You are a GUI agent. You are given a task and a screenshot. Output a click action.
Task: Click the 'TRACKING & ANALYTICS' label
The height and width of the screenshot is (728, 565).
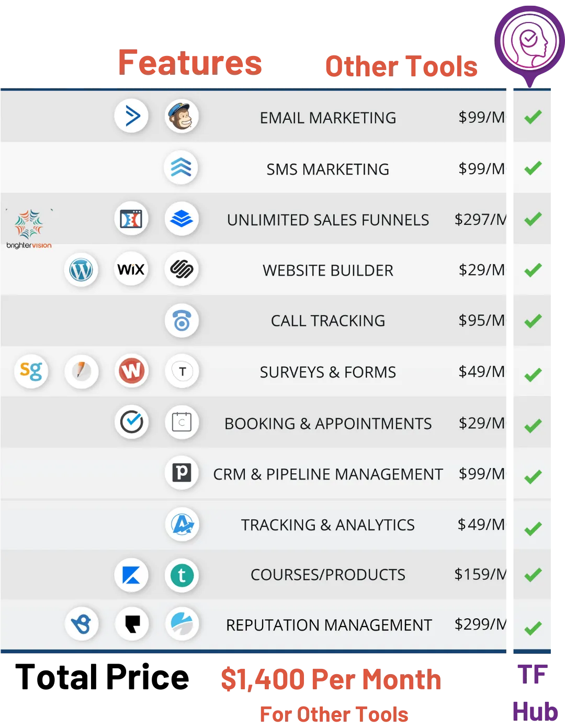pyautogui.click(x=328, y=525)
